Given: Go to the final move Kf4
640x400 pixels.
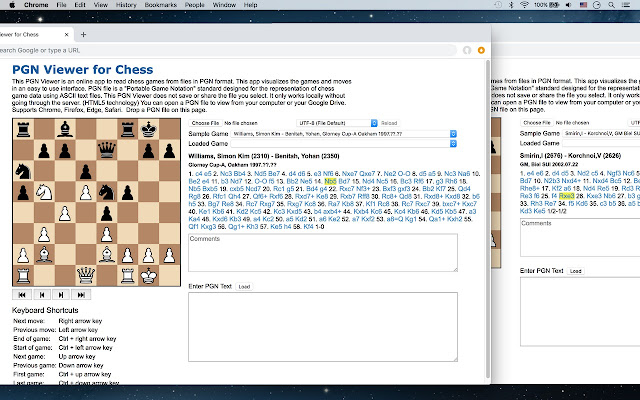Looking at the screenshot, I should pyautogui.click(x=309, y=227).
